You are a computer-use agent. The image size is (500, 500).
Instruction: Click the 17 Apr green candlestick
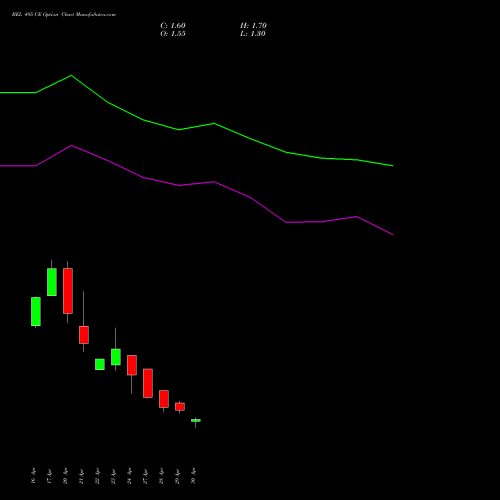click(52, 282)
